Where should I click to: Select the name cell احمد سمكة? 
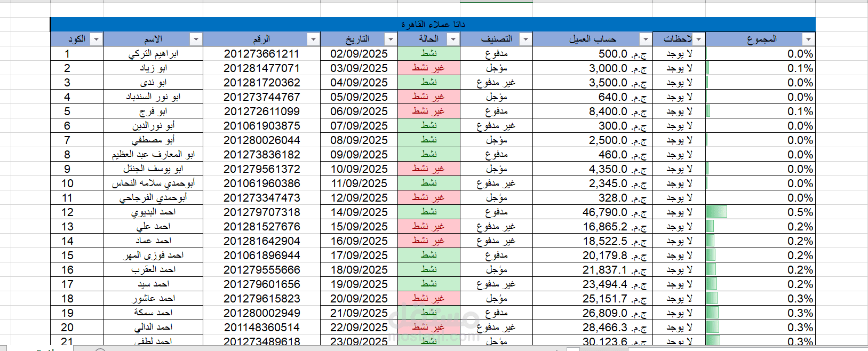153,313
